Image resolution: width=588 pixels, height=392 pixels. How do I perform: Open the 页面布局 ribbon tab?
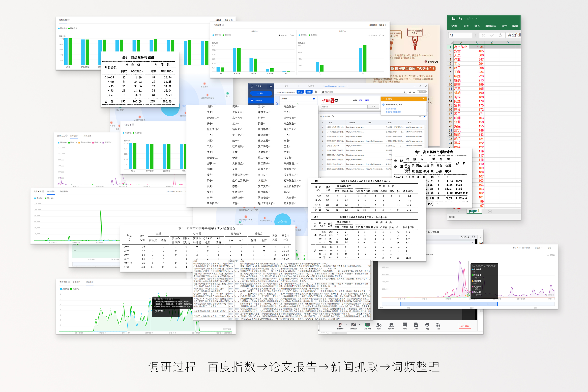pyautogui.click(x=491, y=26)
